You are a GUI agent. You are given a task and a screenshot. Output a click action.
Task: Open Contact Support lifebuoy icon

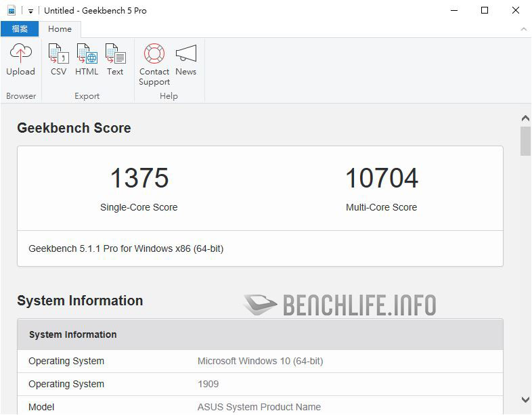tap(154, 53)
